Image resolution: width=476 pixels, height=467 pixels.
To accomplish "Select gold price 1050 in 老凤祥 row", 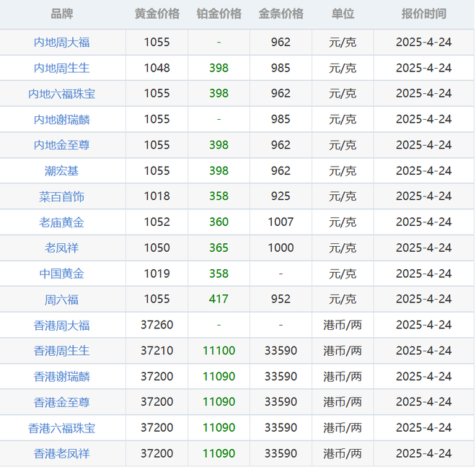I will pyautogui.click(x=157, y=248).
